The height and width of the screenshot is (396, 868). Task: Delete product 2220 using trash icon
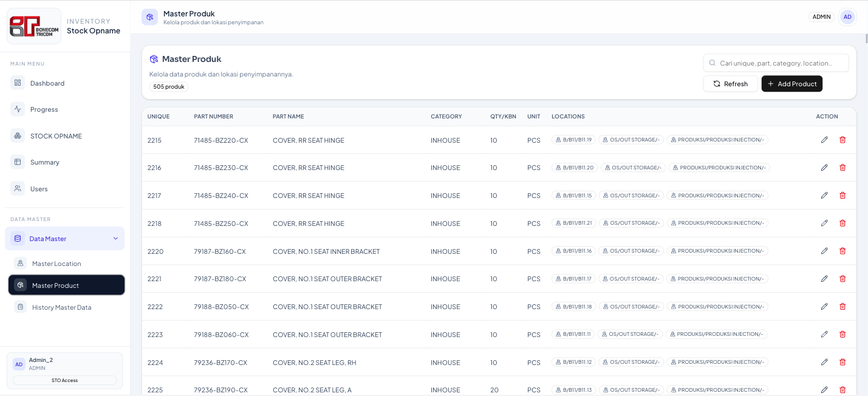point(842,251)
